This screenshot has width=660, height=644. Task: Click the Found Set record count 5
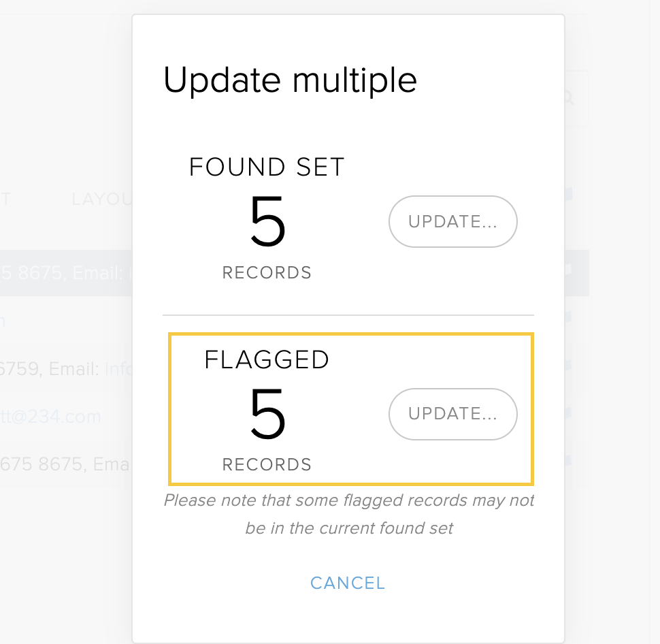[267, 221]
